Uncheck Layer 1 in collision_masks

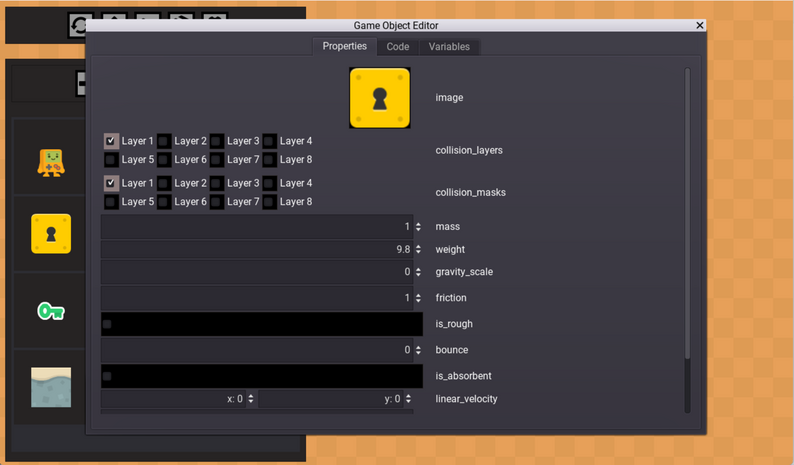point(111,183)
